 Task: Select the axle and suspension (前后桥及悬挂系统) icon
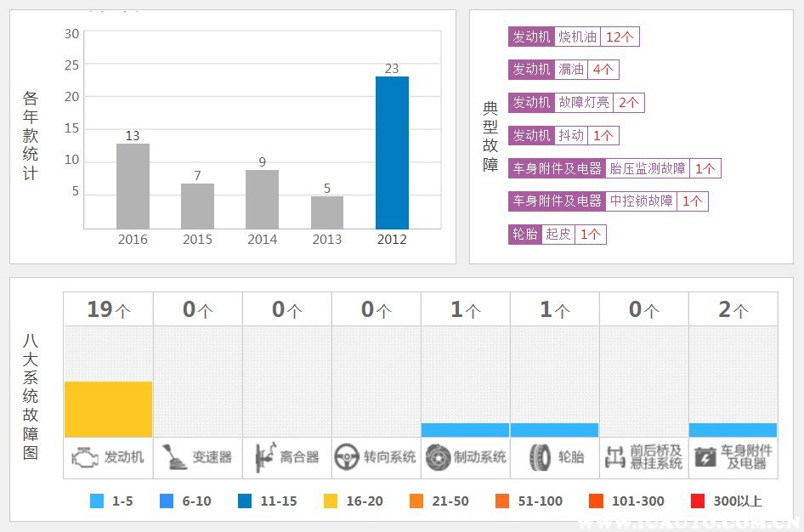(x=614, y=457)
